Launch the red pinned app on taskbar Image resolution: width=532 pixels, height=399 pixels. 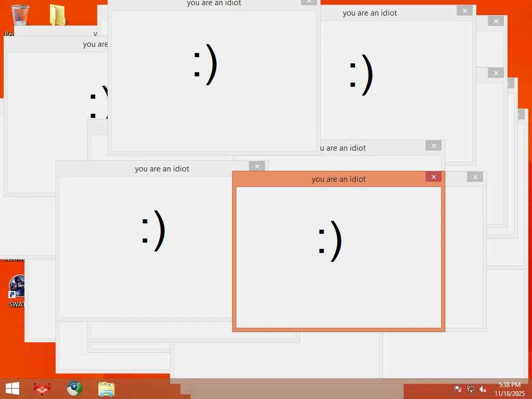point(42,389)
